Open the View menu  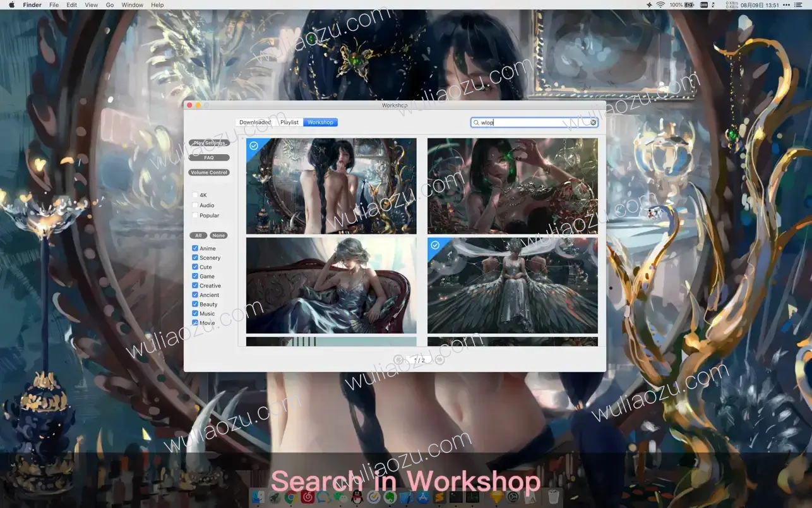pos(92,4)
